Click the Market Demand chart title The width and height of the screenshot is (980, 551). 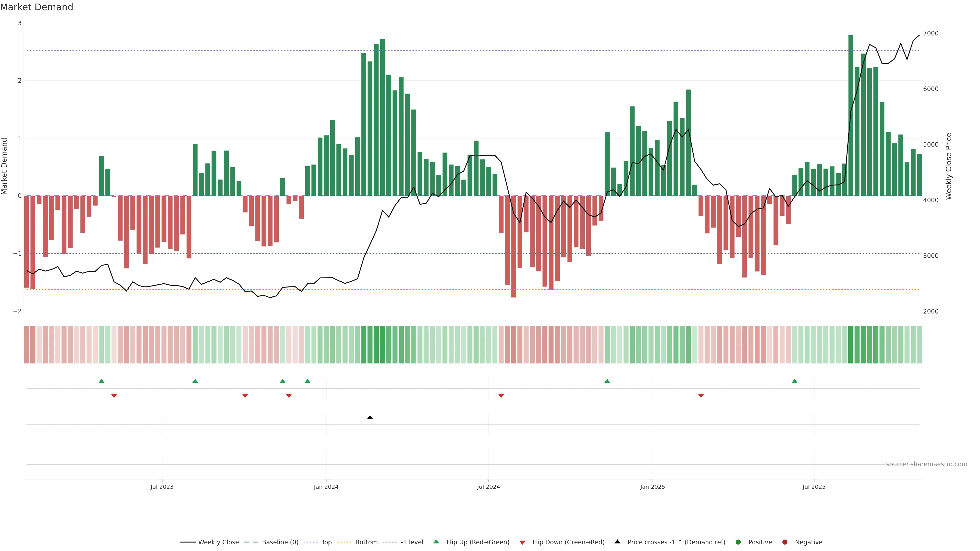coord(36,7)
